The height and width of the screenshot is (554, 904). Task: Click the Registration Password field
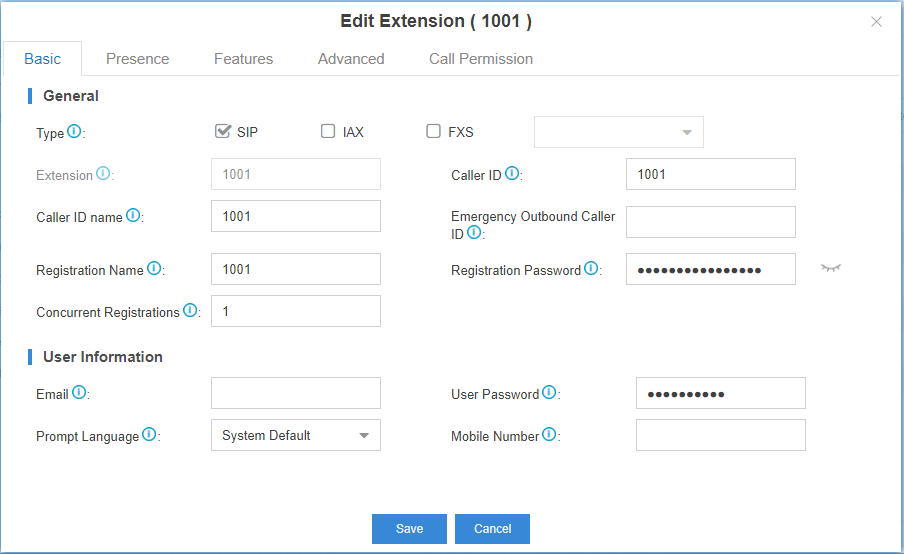coord(711,269)
